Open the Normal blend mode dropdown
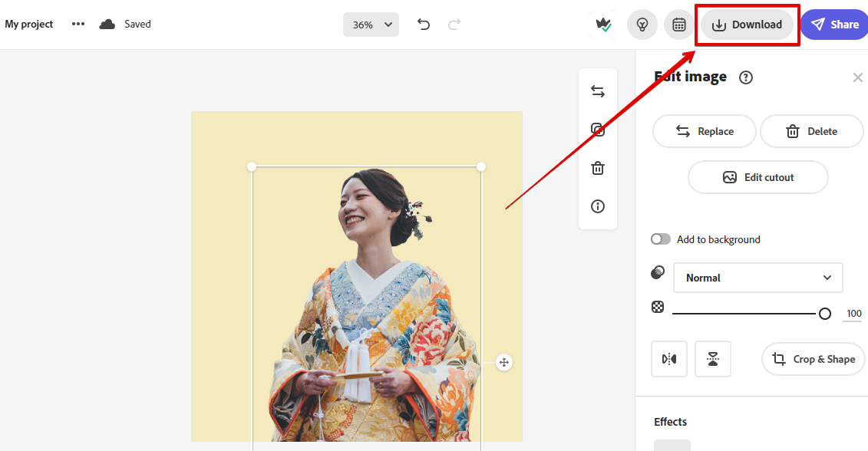This screenshot has width=868, height=451. (x=757, y=278)
